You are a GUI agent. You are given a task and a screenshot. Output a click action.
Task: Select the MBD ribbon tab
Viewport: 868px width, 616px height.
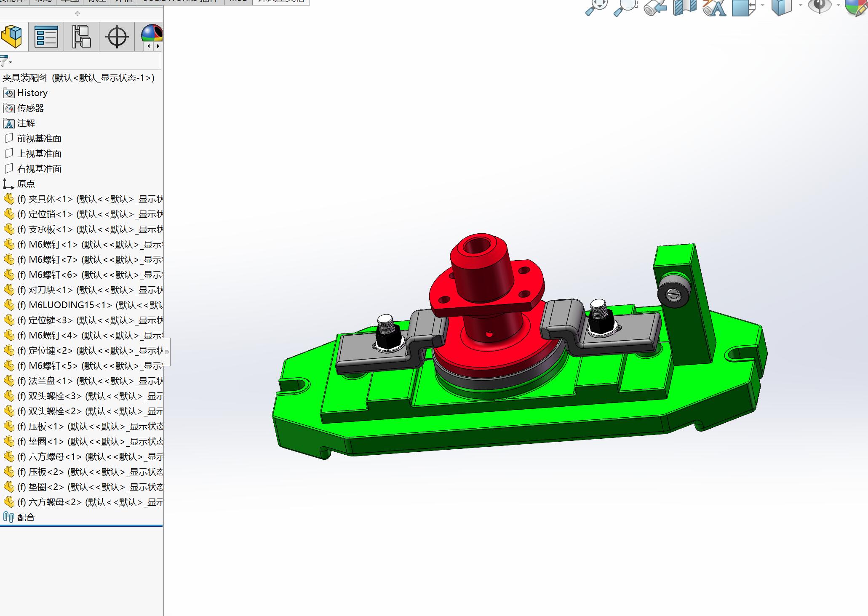tap(238, 1)
